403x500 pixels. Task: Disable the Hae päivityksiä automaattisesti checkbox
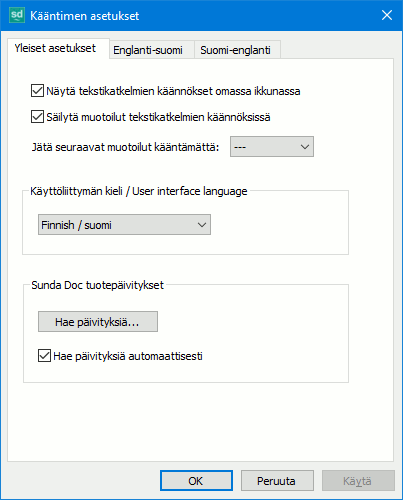[x=44, y=356]
